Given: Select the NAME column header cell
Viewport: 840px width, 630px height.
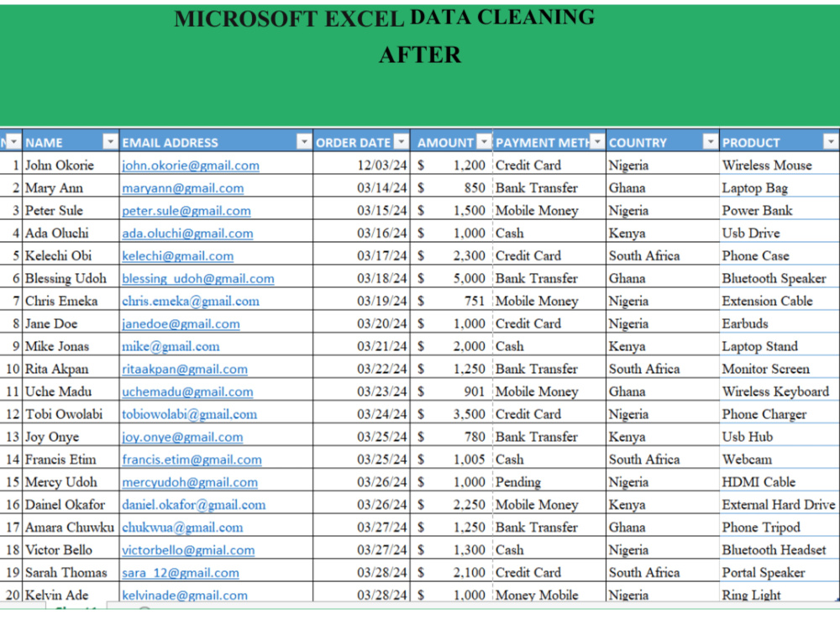Looking at the screenshot, I should pos(71,142).
